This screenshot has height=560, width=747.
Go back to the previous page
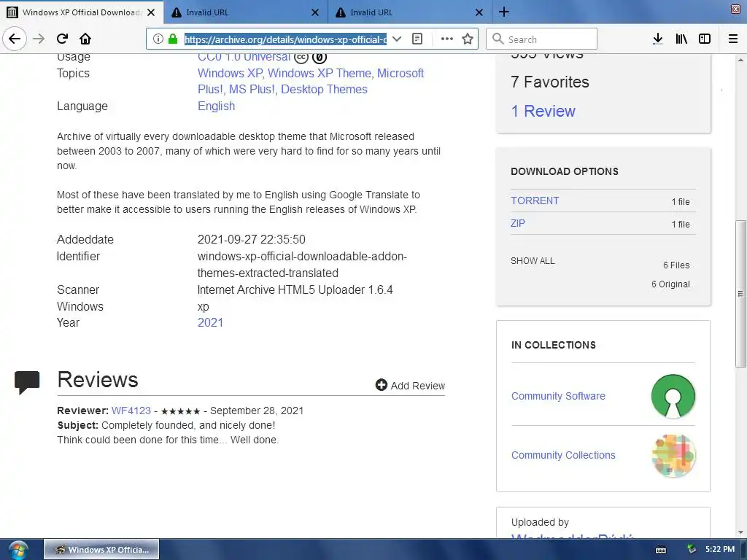[15, 39]
